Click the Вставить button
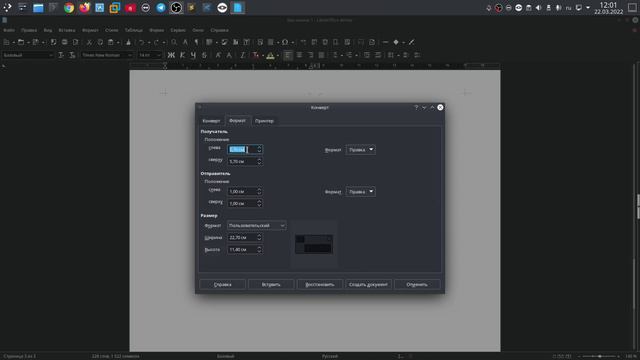Viewport: 640px width, 360px height. click(271, 284)
